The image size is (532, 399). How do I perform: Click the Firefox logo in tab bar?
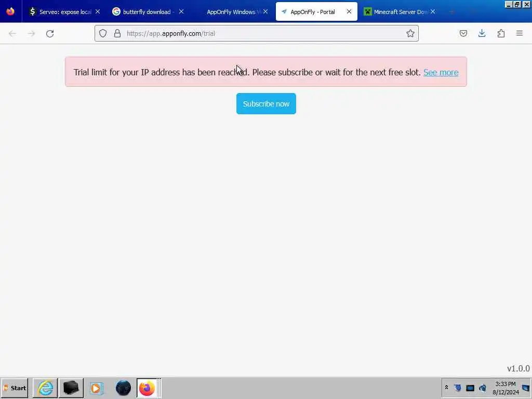click(x=10, y=11)
